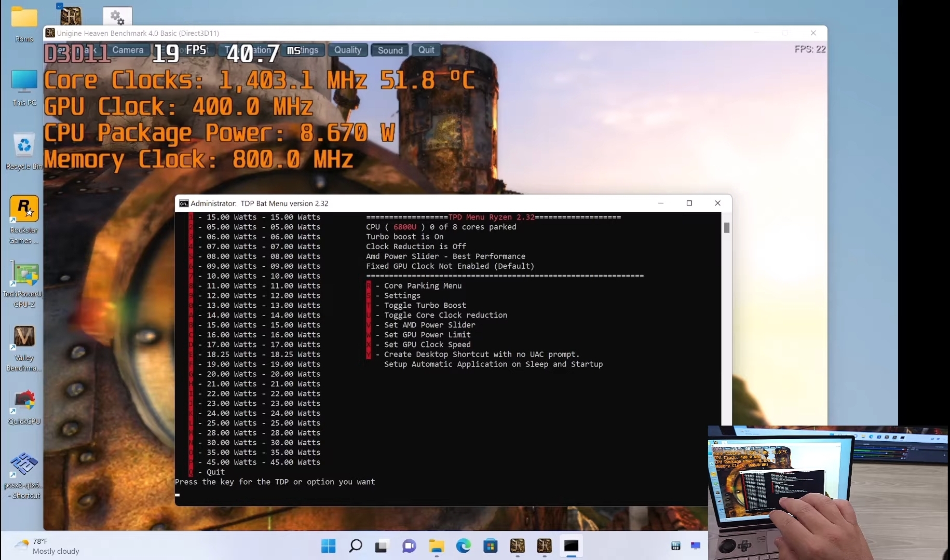950x560 pixels.
Task: Click 'Setup Automatic Application on Sleep and Startup'
Action: click(494, 364)
